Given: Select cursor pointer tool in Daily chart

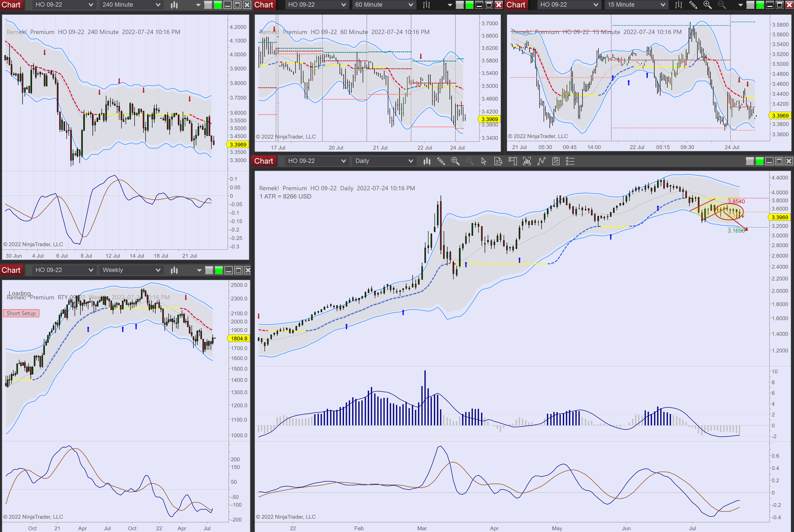Looking at the screenshot, I should click(x=484, y=161).
